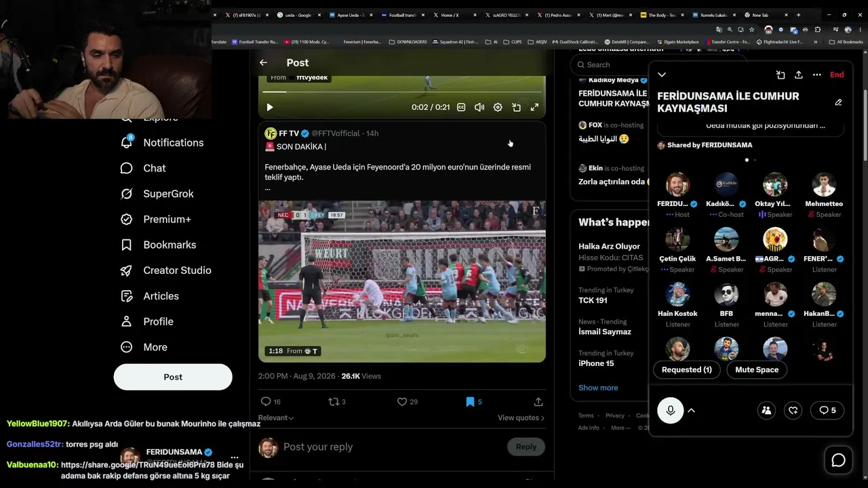Expand the truncated post text ellipsis
The width and height of the screenshot is (868, 488).
pos(267,188)
